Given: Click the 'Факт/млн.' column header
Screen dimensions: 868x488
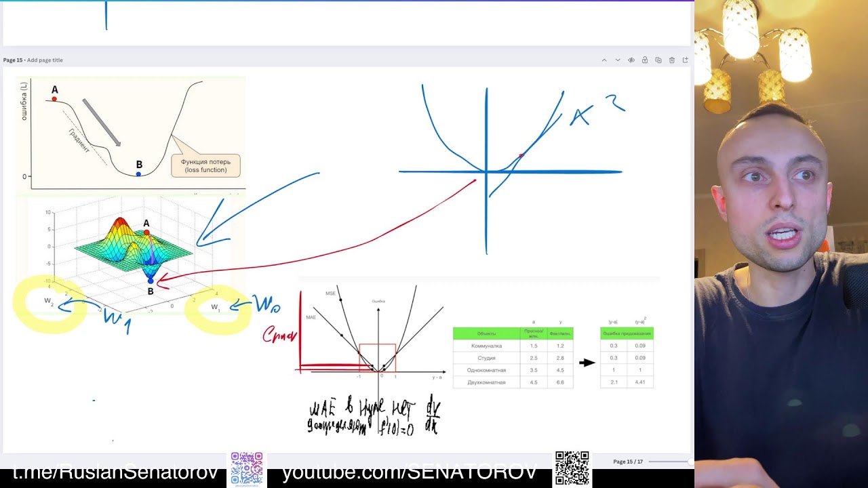Looking at the screenshot, I should click(x=560, y=333).
